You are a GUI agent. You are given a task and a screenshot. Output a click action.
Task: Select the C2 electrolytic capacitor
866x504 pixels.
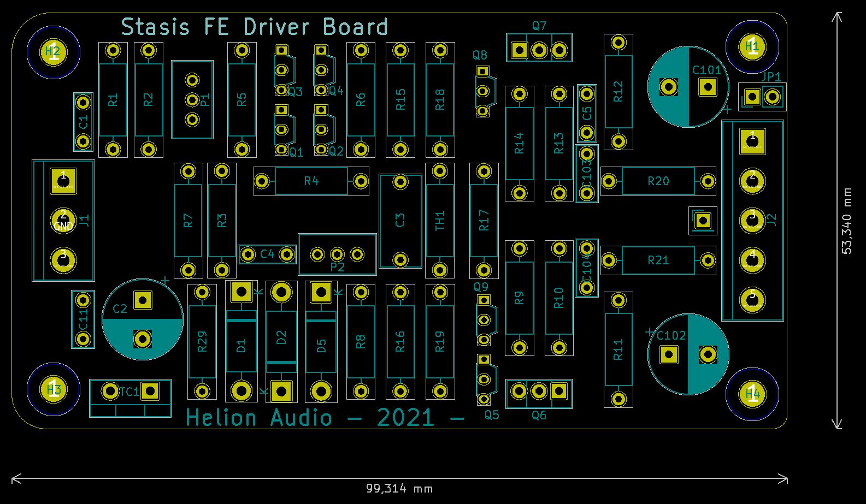click(x=143, y=319)
